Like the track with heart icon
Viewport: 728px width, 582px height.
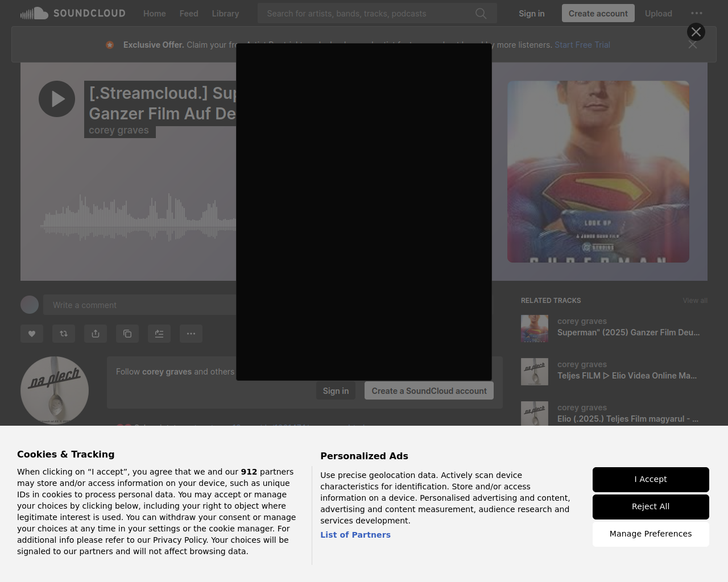click(32, 334)
